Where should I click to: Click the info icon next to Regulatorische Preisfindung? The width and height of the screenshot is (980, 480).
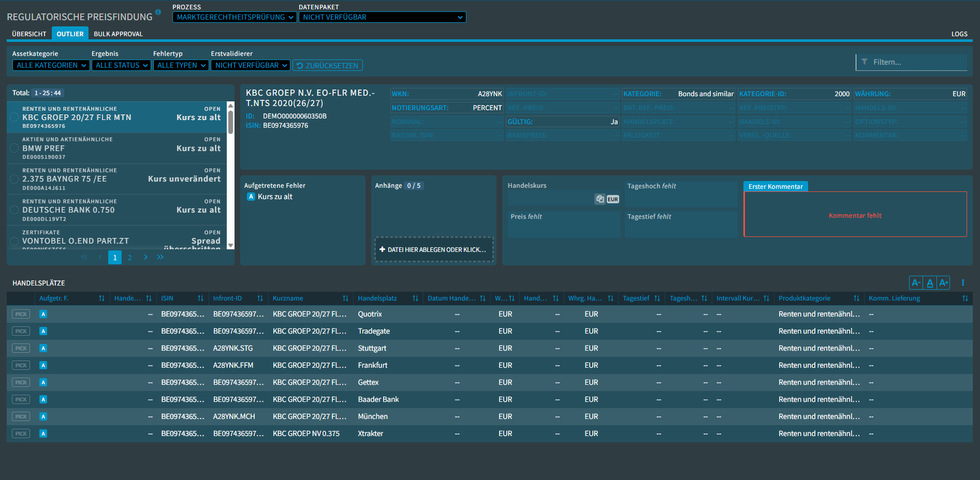tap(158, 12)
